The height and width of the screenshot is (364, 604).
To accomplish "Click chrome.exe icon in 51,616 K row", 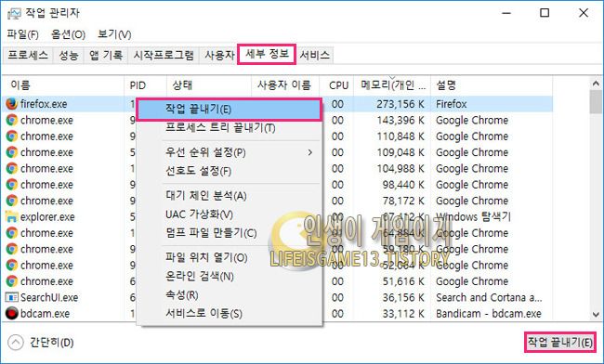I will tap(11, 281).
